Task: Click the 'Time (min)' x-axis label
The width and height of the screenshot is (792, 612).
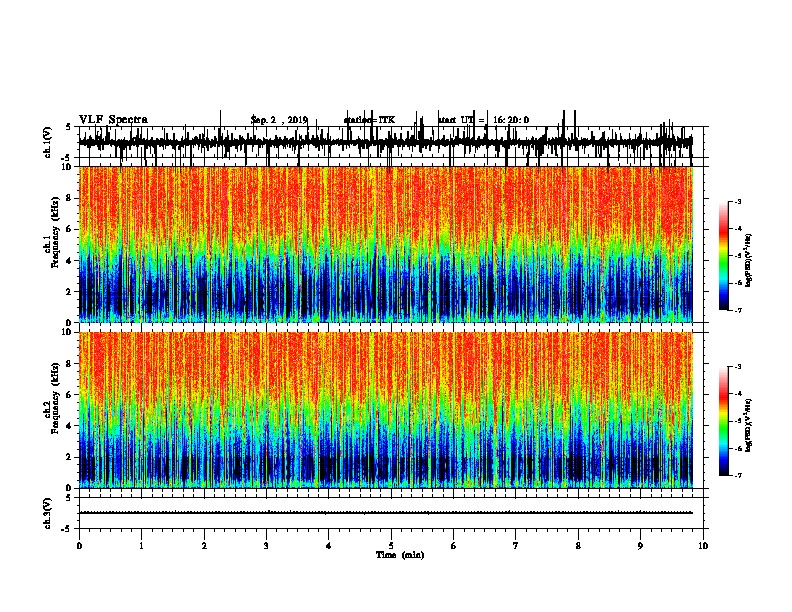Action: tap(400, 555)
